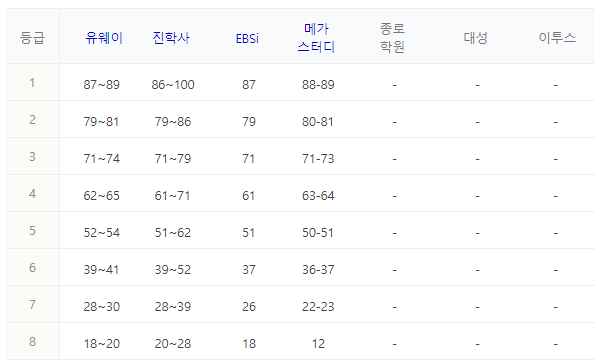Select the 50-51 cell under 메가스터디

318,233
